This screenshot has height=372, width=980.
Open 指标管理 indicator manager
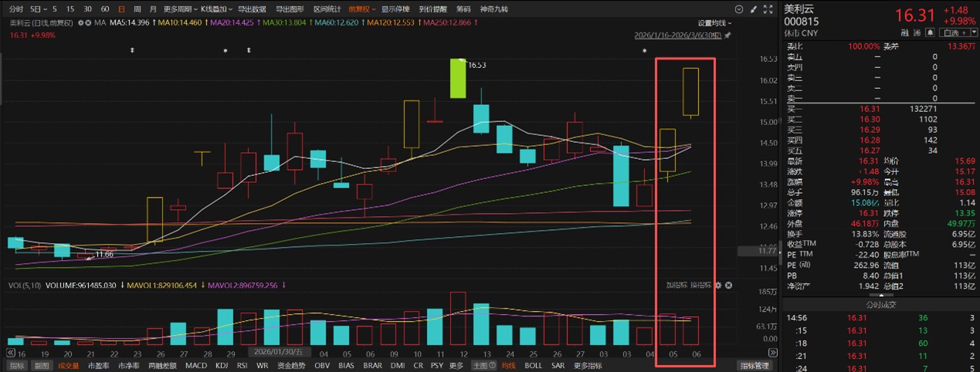pos(754,365)
